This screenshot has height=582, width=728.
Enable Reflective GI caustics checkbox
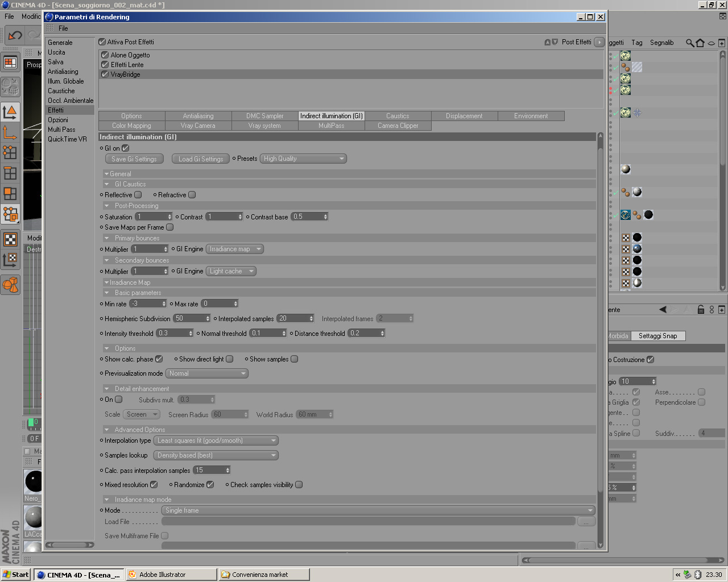click(x=138, y=195)
